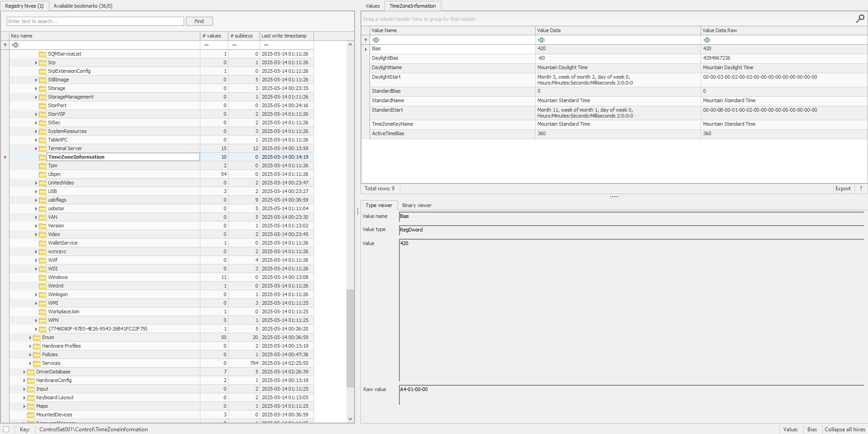Toggle the checkbox in the status bar
The width and height of the screenshot is (868, 434).
(6, 429)
